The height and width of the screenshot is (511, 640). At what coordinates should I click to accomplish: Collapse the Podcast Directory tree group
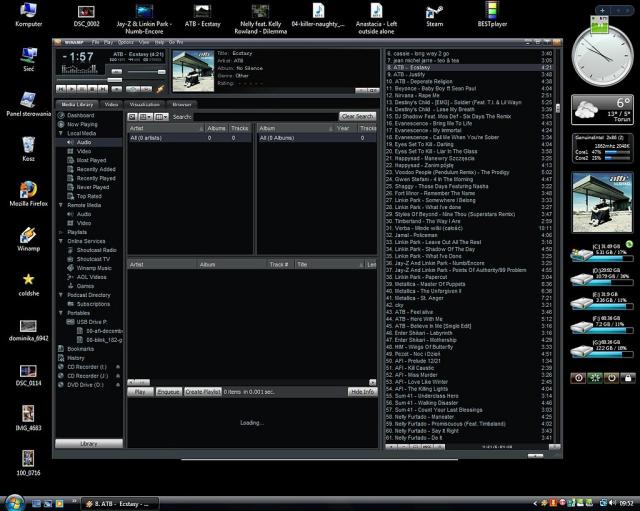coord(61,295)
